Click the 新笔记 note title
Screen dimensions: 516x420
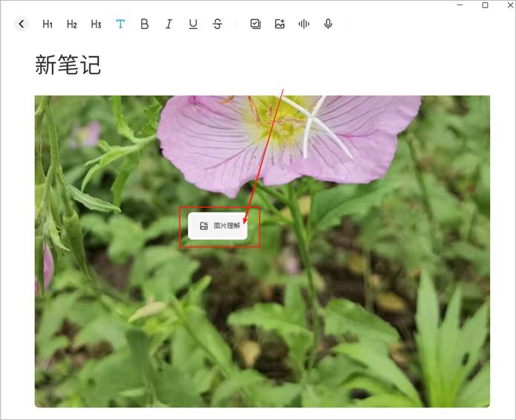pos(68,65)
